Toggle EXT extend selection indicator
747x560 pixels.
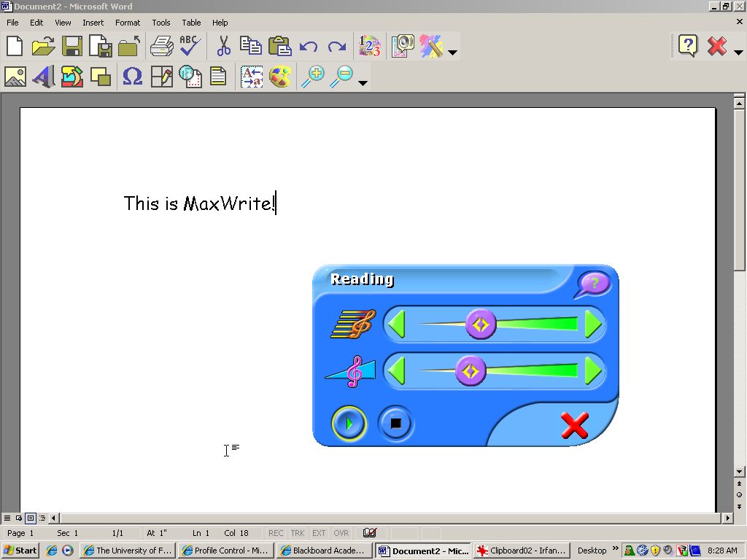click(319, 533)
